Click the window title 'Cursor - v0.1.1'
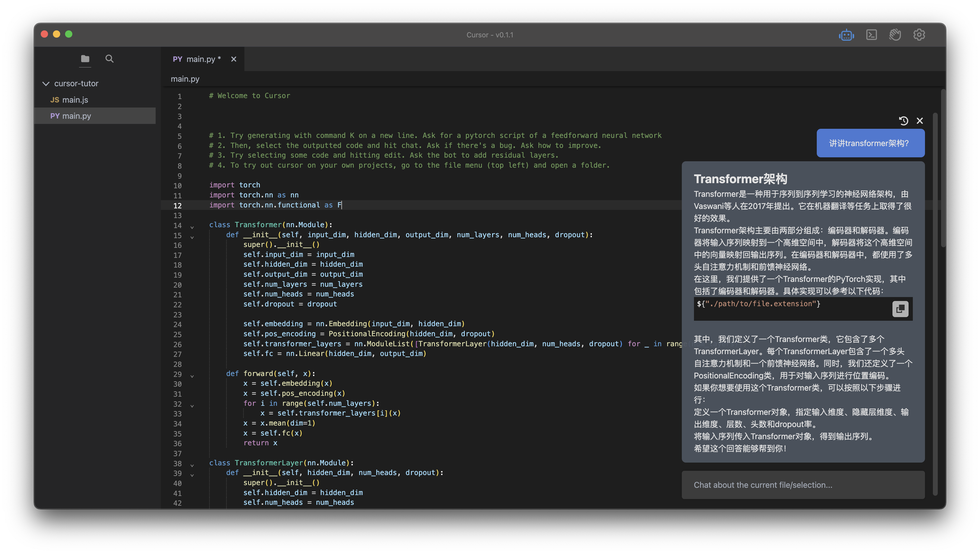The image size is (980, 554). coord(490,35)
